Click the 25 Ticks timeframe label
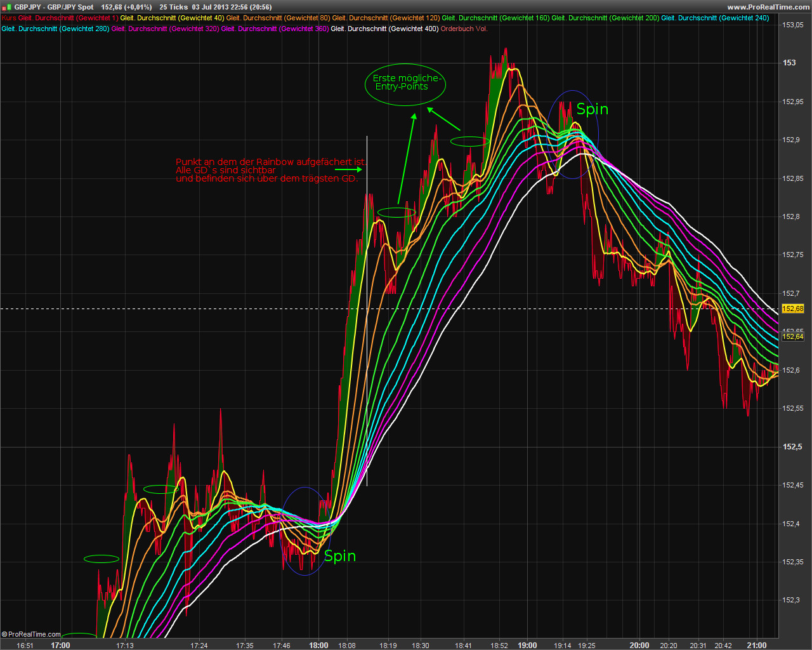812x650 pixels. pyautogui.click(x=173, y=7)
